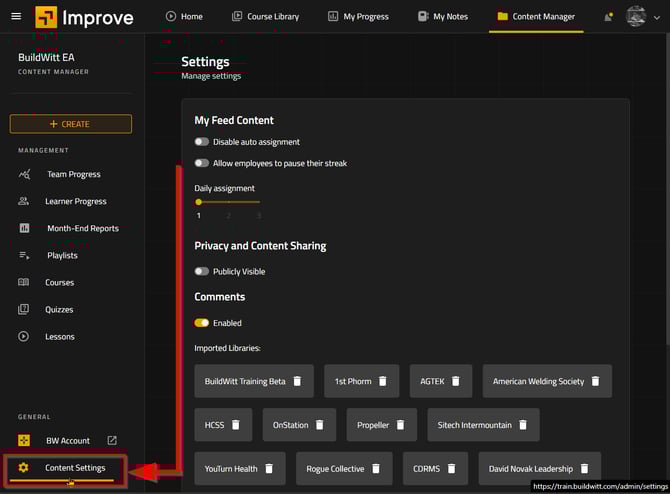This screenshot has height=494, width=670.
Task: Open Month-End Reports from sidebar
Action: pyautogui.click(x=82, y=228)
